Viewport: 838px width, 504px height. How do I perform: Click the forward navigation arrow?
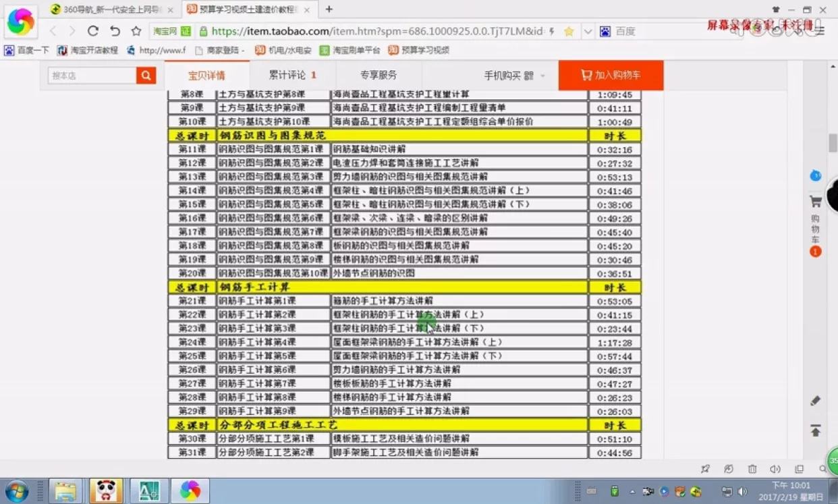(x=72, y=31)
